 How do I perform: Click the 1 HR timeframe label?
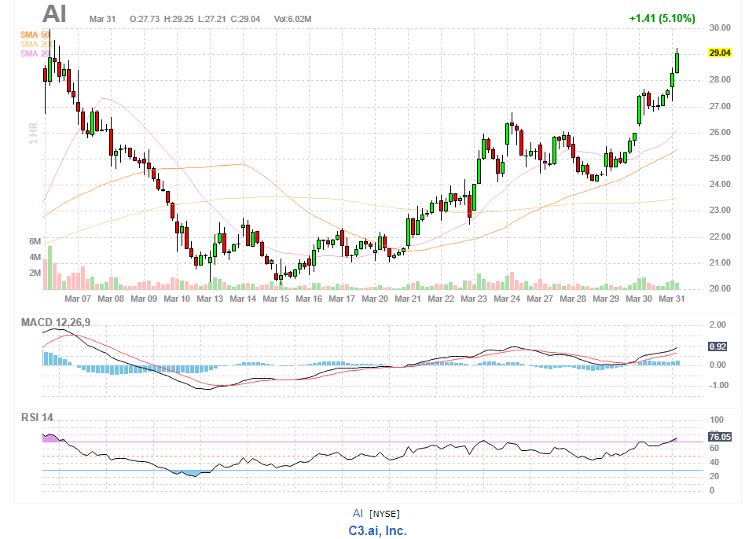(34, 130)
